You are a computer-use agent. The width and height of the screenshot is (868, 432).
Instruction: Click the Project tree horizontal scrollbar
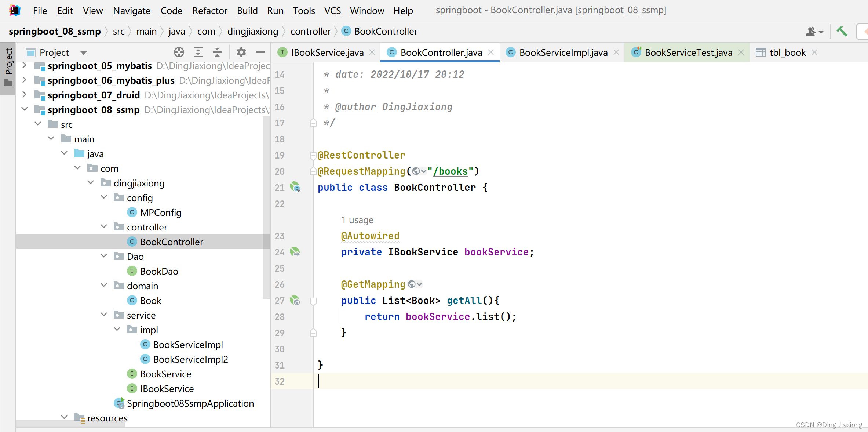[70, 424]
